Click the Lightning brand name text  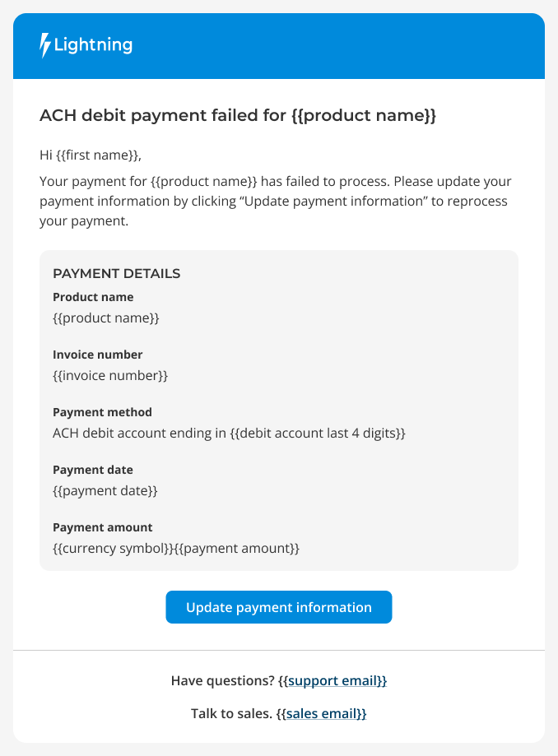(x=93, y=45)
